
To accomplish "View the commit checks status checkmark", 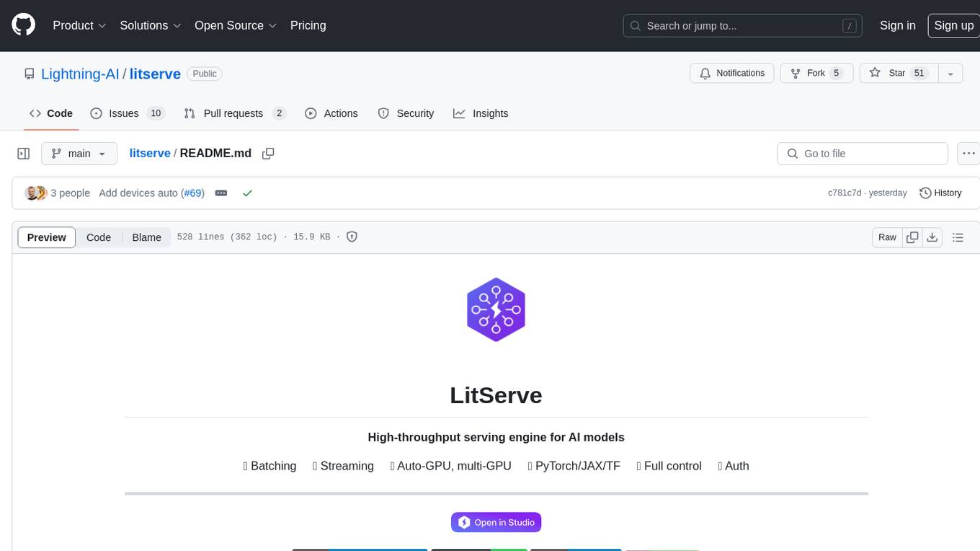I will point(247,193).
